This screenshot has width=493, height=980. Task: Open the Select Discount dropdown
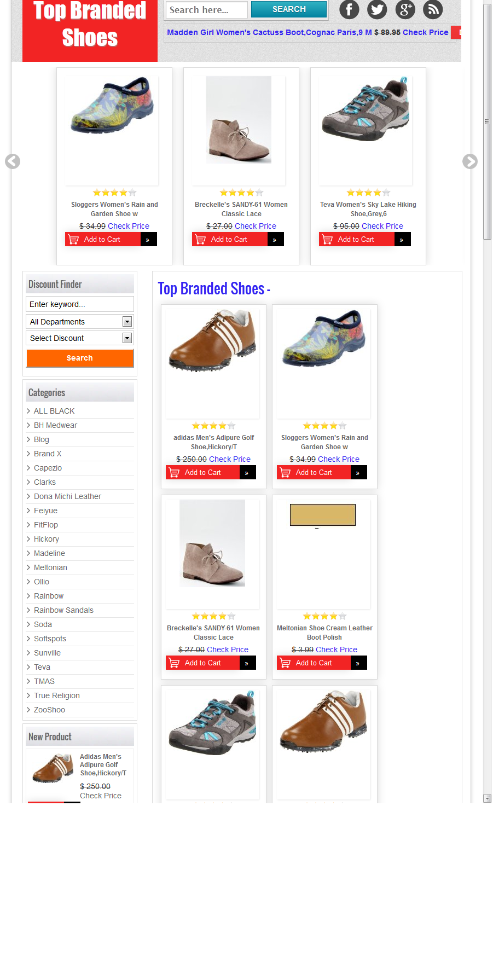tap(80, 338)
